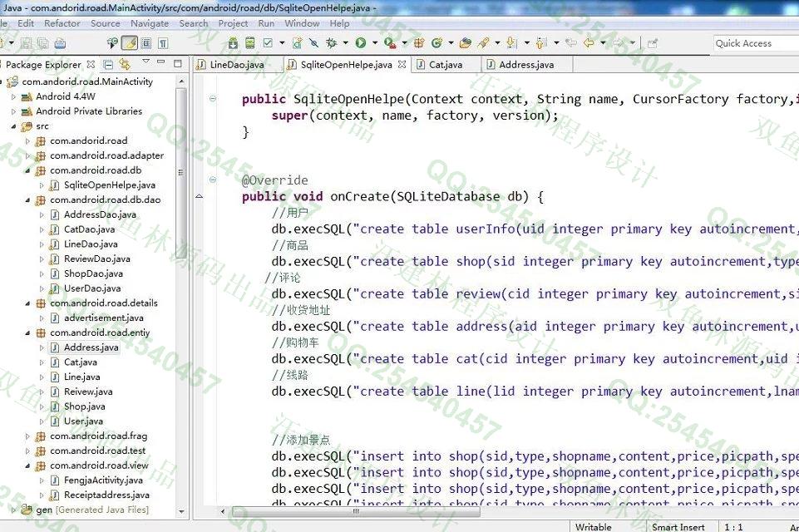Open the Edit menu
The width and height of the screenshot is (799, 532).
tap(26, 23)
